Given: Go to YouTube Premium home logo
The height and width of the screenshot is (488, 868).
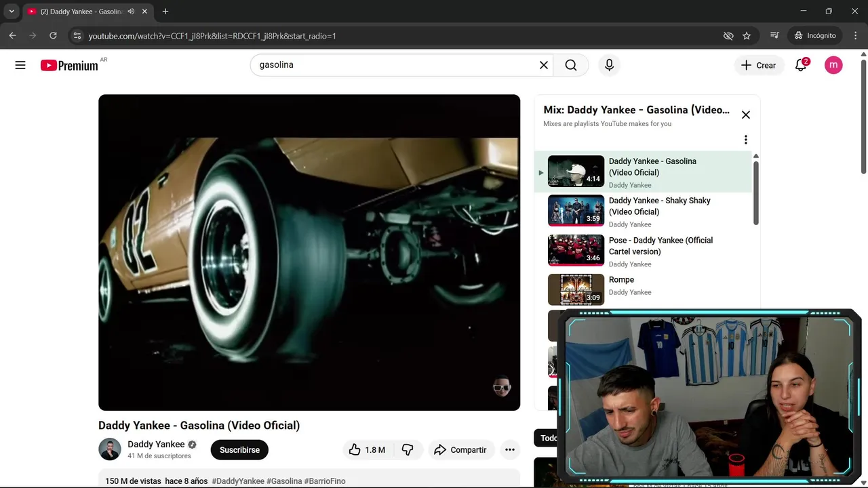Looking at the screenshot, I should click(69, 65).
